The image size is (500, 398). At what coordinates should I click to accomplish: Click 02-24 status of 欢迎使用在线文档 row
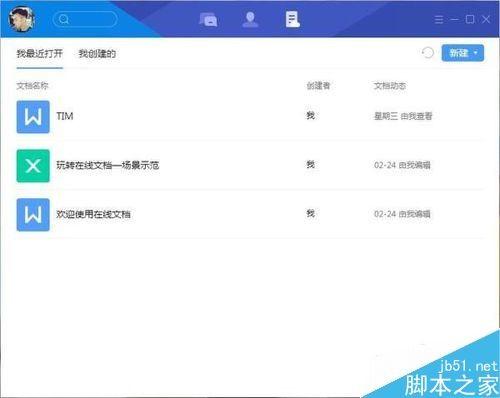pos(402,214)
